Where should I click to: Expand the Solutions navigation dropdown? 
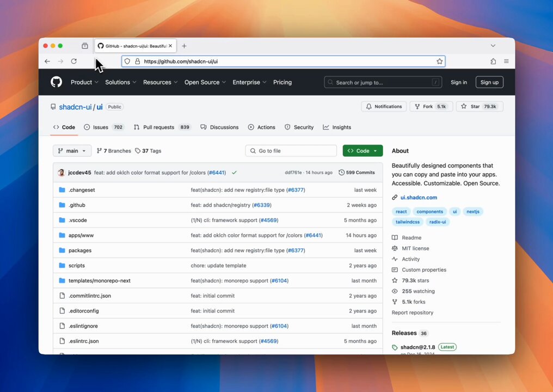click(x=121, y=82)
